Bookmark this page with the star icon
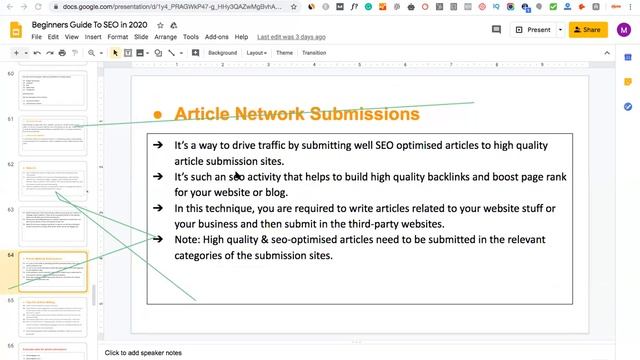 point(293,7)
